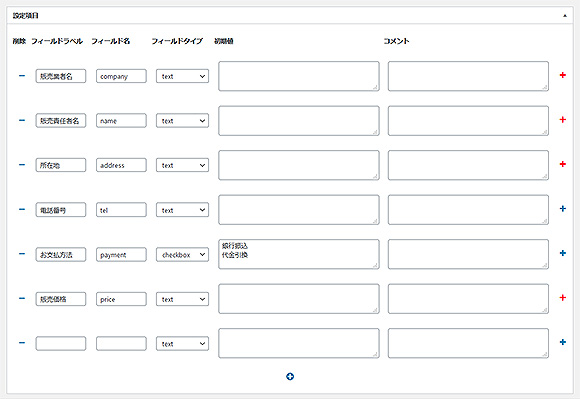Click the フィールドタイプ column header

tap(177, 41)
